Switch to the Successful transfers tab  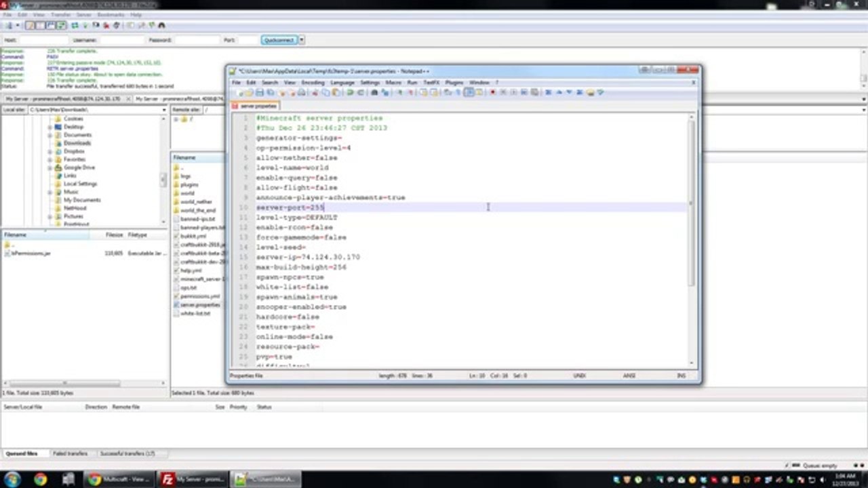click(127, 453)
